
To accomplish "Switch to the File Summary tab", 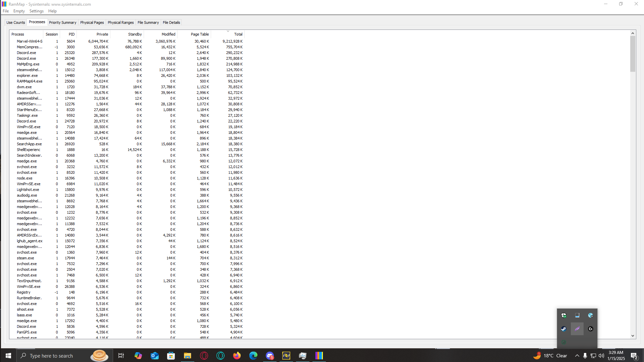I will pyautogui.click(x=148, y=22).
